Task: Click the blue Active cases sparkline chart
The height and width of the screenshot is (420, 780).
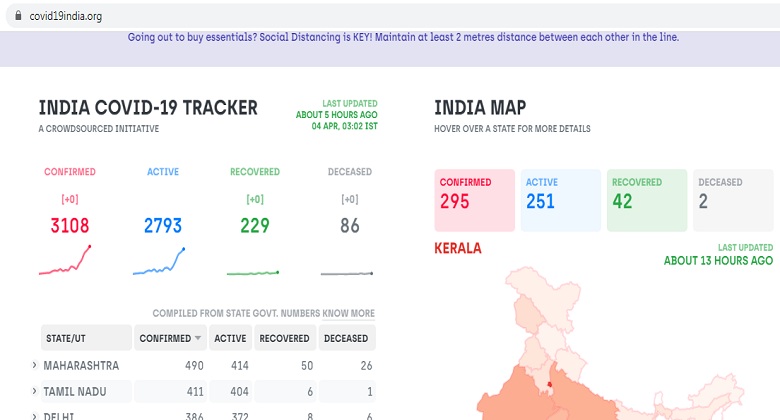Action: click(159, 261)
